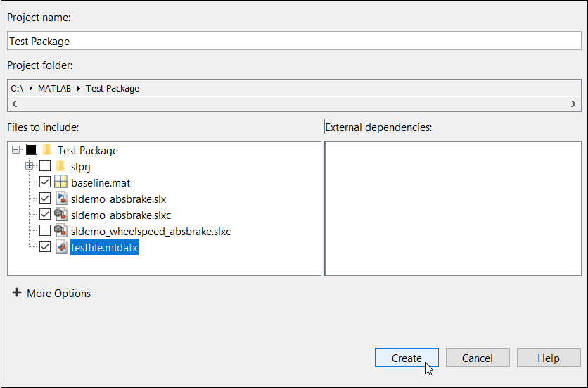Uncheck the sldemo_absbrake.slxc checkbox
The width and height of the screenshot is (588, 388).
(x=45, y=214)
